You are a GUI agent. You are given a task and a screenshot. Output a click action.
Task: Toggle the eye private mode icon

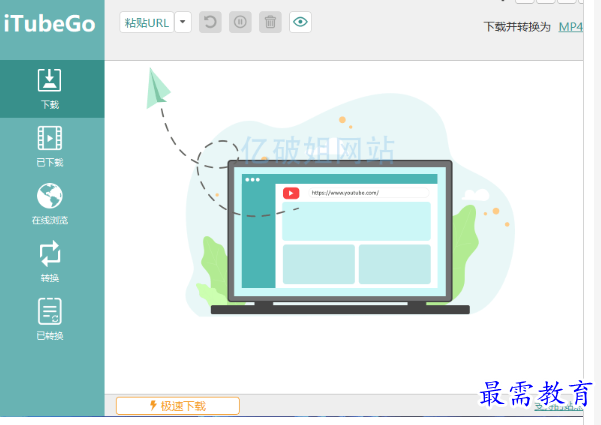coord(300,22)
